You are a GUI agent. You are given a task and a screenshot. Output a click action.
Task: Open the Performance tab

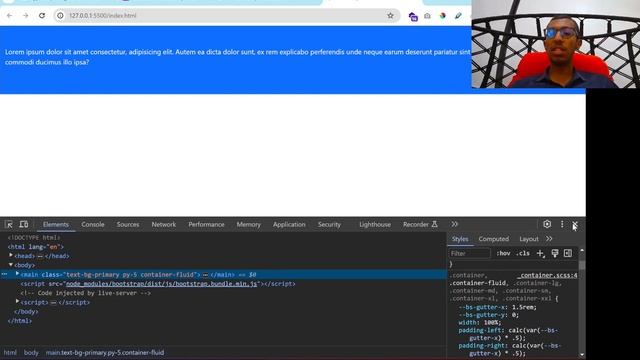[206, 224]
